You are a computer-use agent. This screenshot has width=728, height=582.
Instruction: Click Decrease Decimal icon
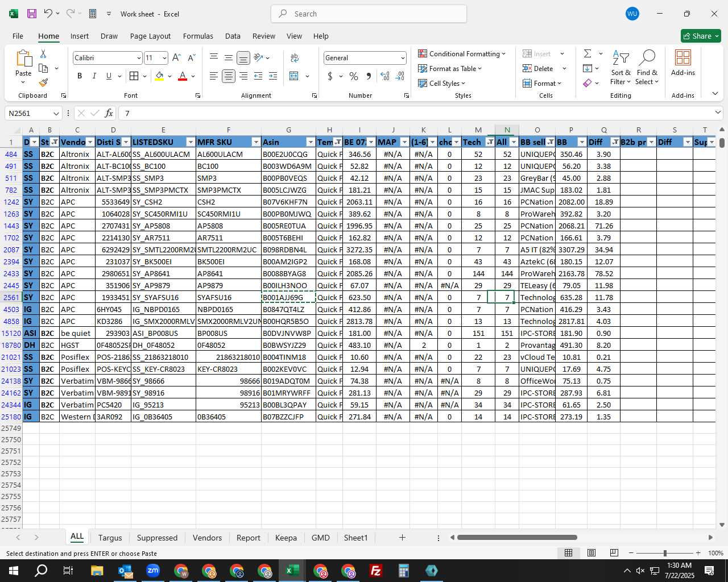tap(400, 76)
